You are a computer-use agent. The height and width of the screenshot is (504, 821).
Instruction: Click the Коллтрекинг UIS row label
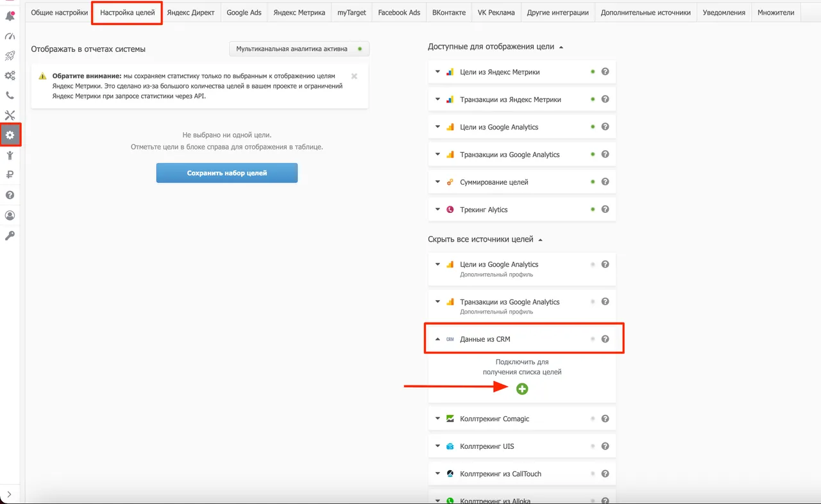click(487, 446)
